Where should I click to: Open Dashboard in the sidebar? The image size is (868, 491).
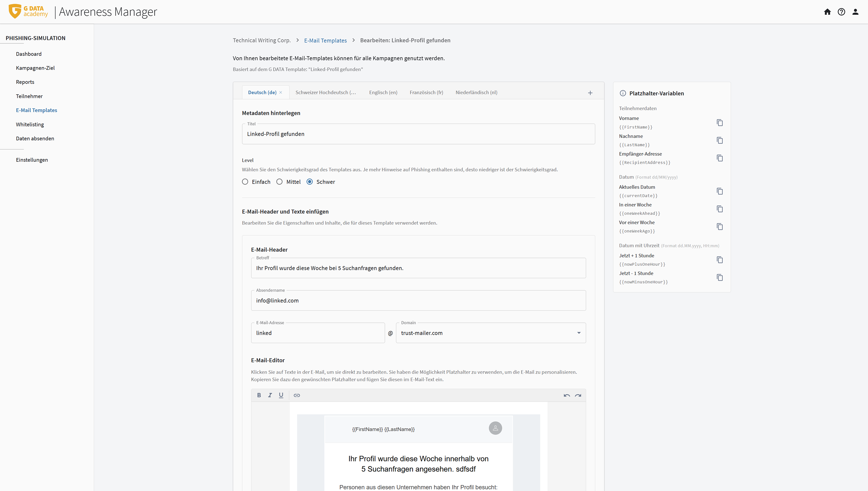coord(29,54)
